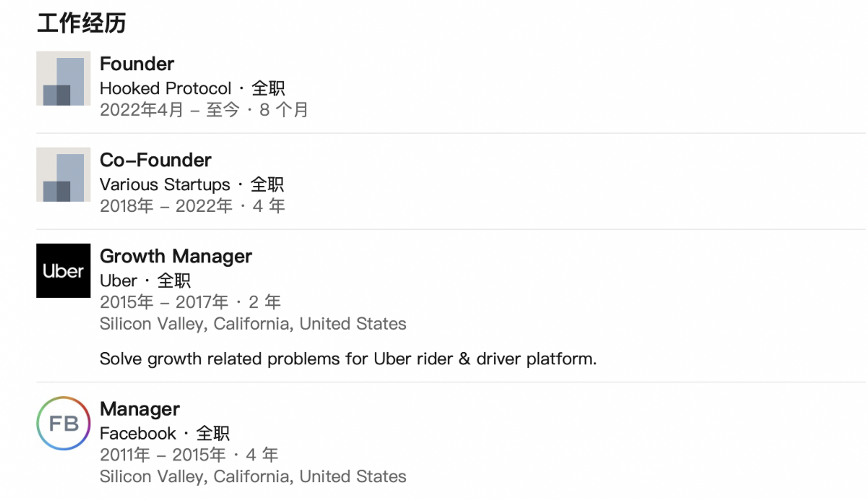Click the Manager title at Facebook
Screen dimensions: 868x500
(x=140, y=409)
